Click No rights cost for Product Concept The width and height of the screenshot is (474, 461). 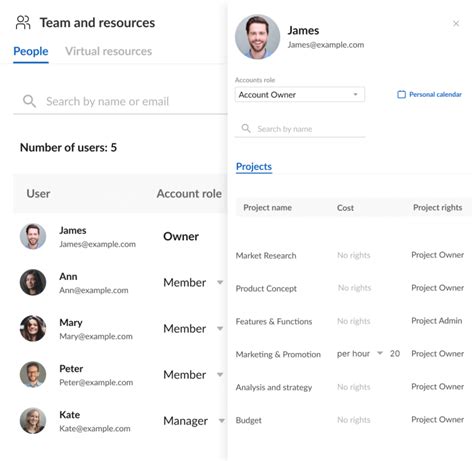(x=354, y=288)
